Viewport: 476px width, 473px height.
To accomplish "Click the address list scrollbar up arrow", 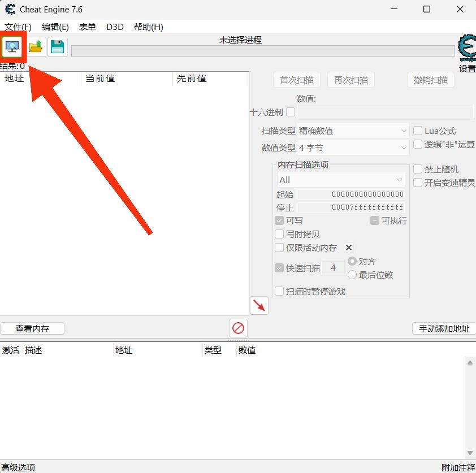I will coord(470,363).
